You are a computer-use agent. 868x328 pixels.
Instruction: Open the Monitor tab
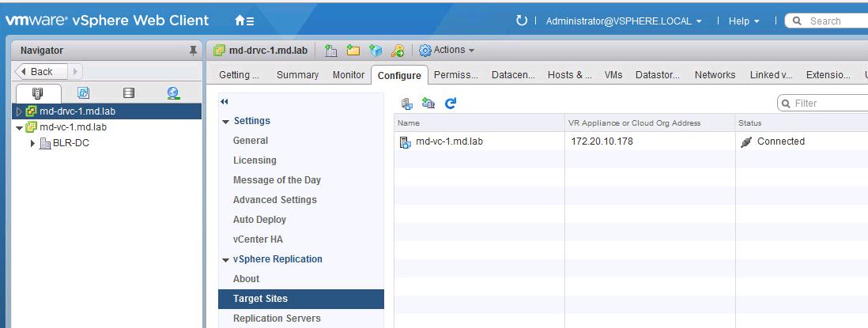tap(348, 74)
